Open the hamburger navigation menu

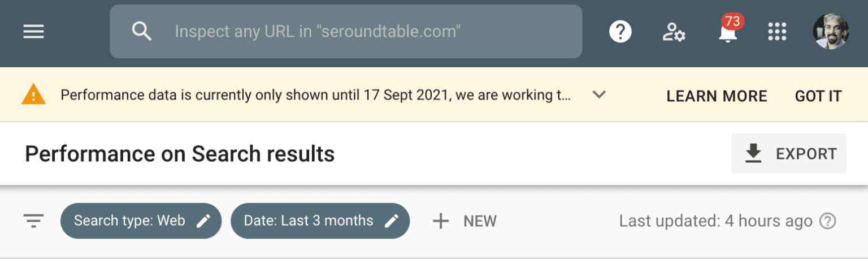tap(33, 32)
